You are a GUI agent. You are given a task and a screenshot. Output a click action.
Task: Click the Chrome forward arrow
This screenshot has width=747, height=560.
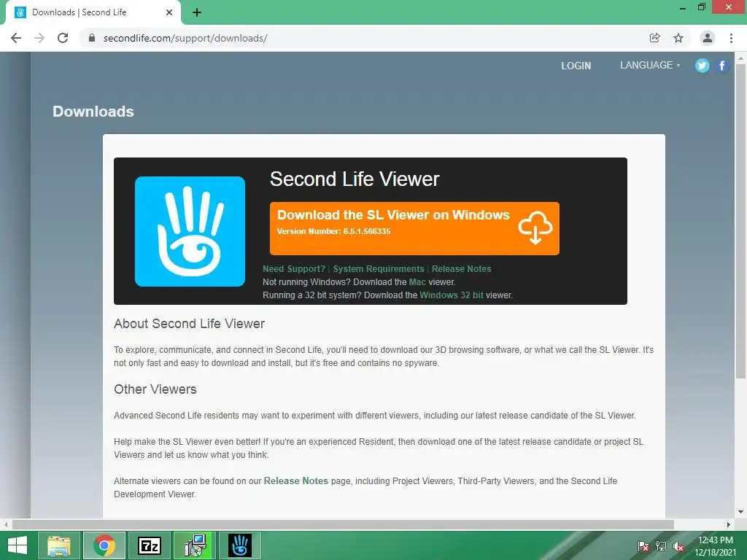[39, 38]
